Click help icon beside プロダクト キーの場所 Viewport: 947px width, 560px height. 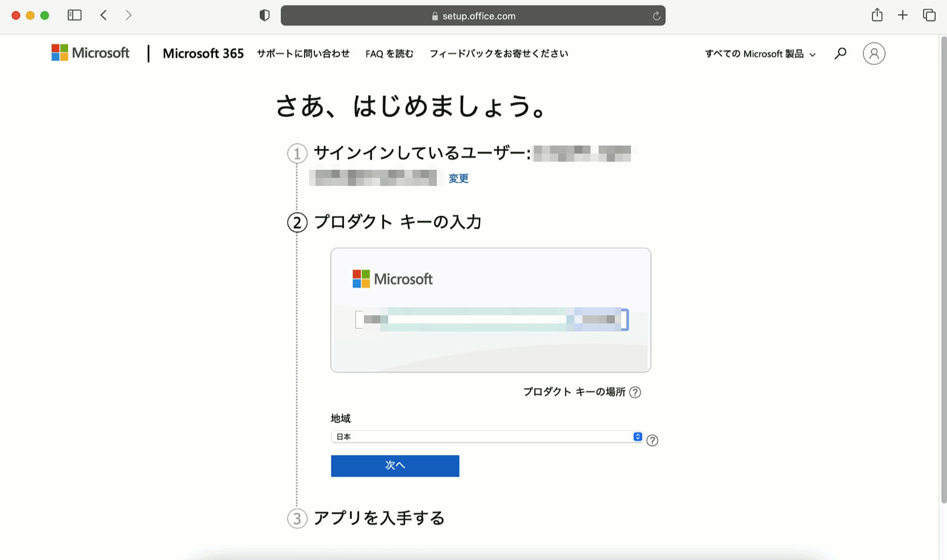pyautogui.click(x=635, y=392)
